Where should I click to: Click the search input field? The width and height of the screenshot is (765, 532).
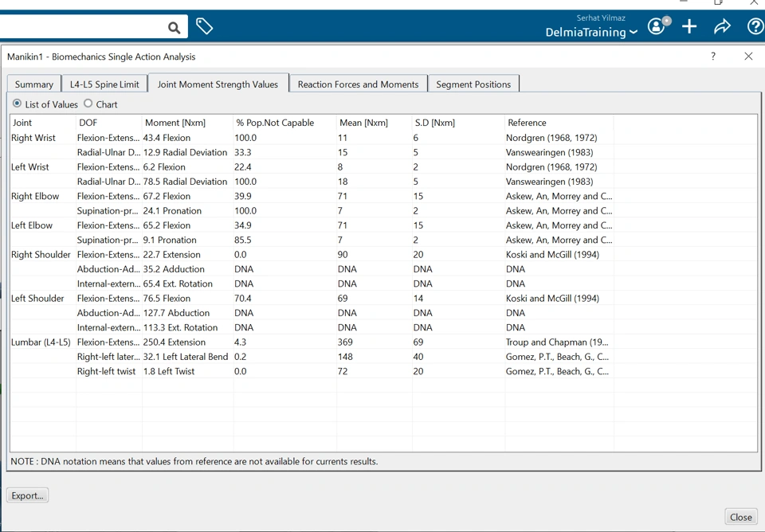80,28
